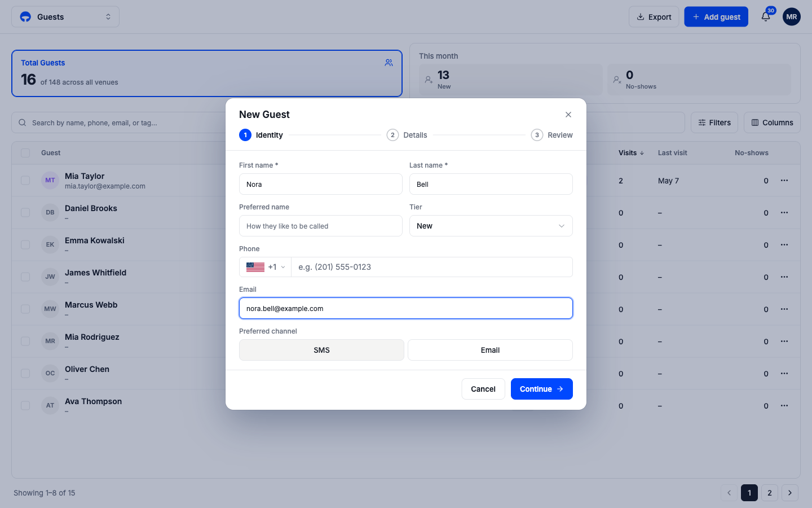Viewport: 812px width, 508px height.
Task: Open the MR user avatar menu
Action: click(792, 17)
